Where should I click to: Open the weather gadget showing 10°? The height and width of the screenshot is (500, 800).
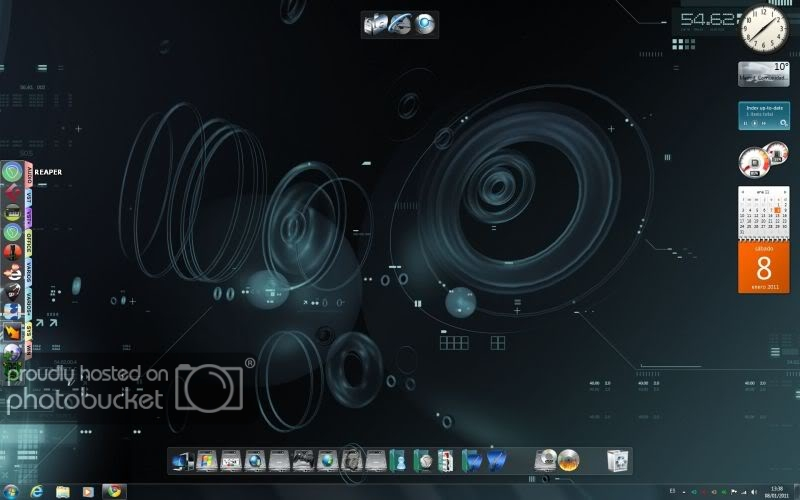pyautogui.click(x=764, y=74)
